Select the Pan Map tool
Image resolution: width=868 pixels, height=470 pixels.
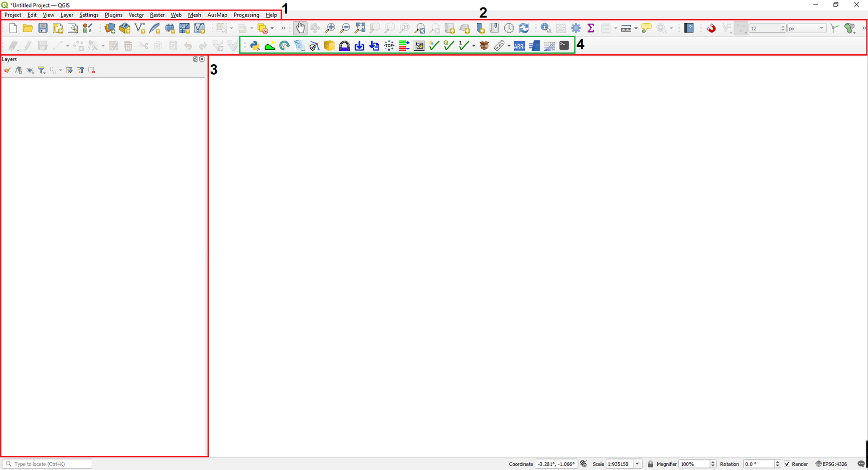[301, 28]
